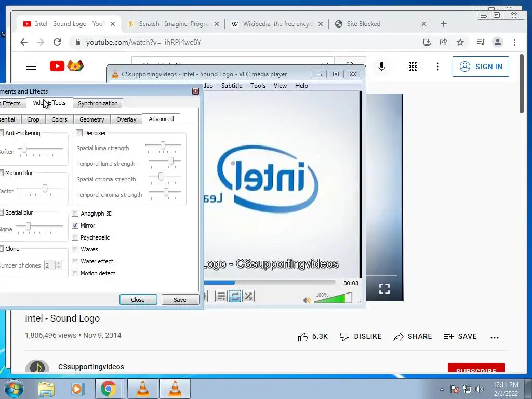Adjust Spatial luma strength slider
This screenshot has height=399, width=532.
pyautogui.click(x=163, y=146)
